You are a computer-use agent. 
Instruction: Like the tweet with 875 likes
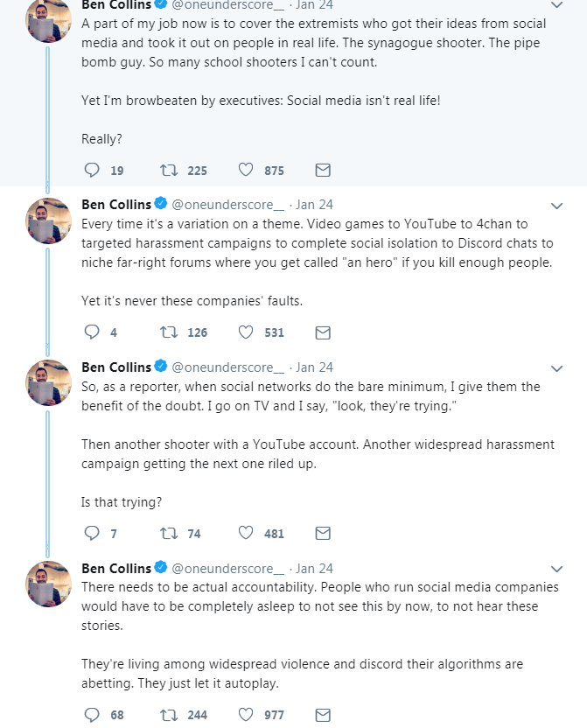pyautogui.click(x=246, y=170)
